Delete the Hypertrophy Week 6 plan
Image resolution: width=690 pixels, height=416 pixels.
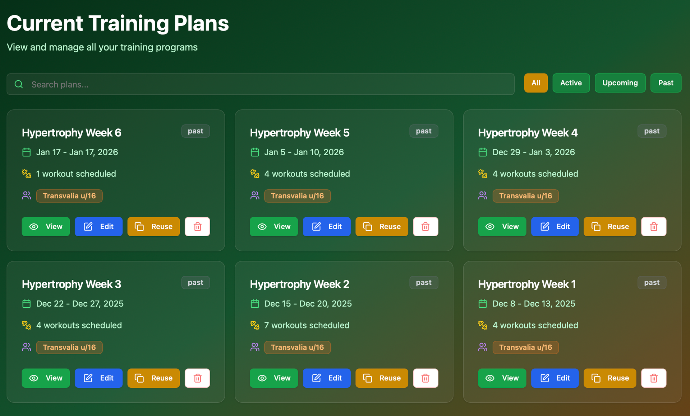point(197,227)
